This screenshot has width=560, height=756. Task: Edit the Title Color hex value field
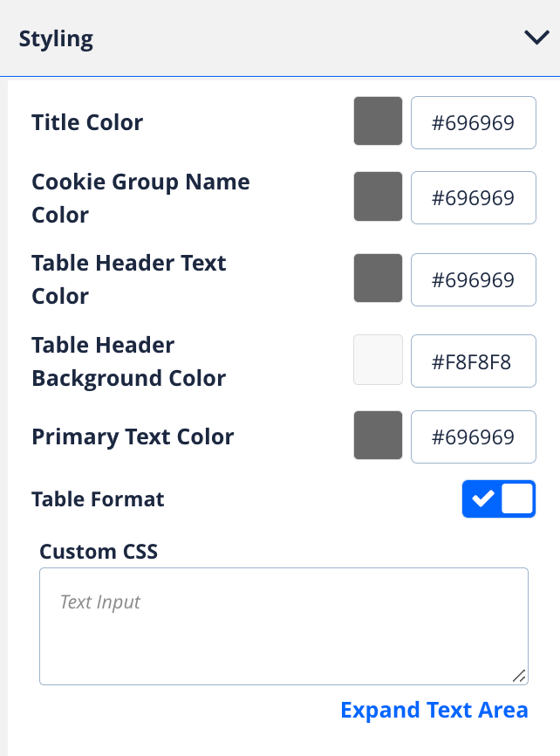point(473,122)
